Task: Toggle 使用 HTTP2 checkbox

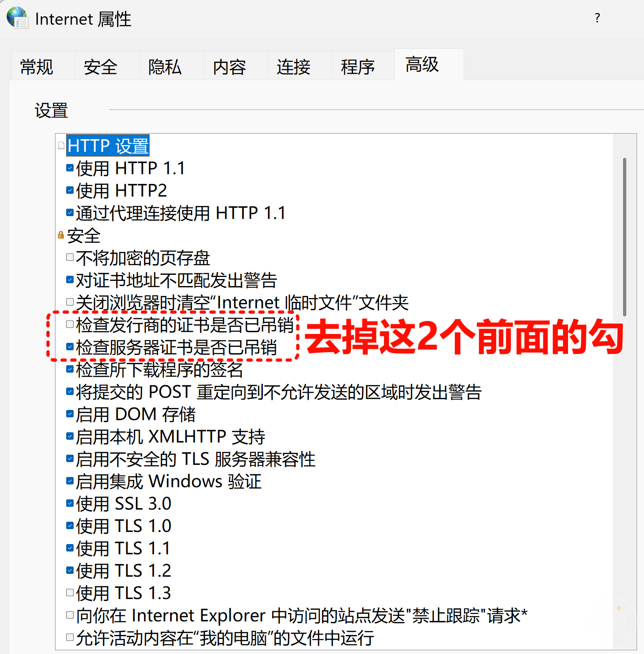Action: pyautogui.click(x=70, y=190)
